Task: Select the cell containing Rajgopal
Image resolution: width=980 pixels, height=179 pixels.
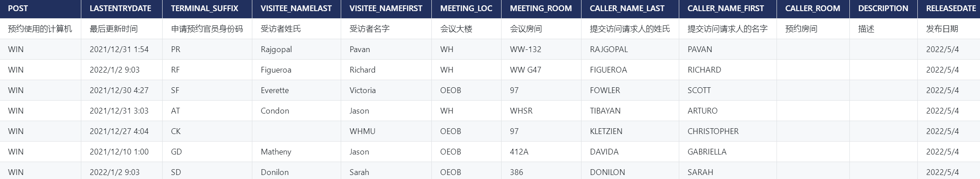Action: 276,49
